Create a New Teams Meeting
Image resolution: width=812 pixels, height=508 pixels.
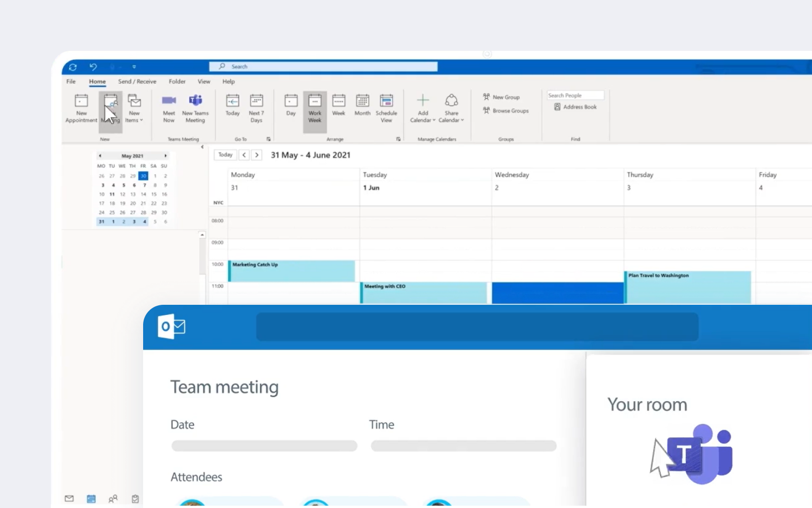pyautogui.click(x=195, y=108)
